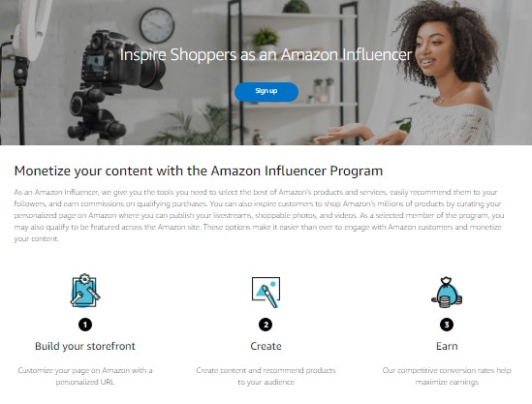Click the step 1 number badge
The image size is (532, 404).
click(85, 325)
